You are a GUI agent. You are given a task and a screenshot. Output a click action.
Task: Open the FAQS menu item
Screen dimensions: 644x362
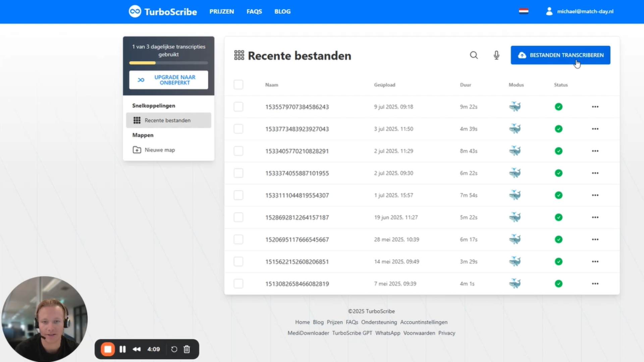pyautogui.click(x=254, y=11)
